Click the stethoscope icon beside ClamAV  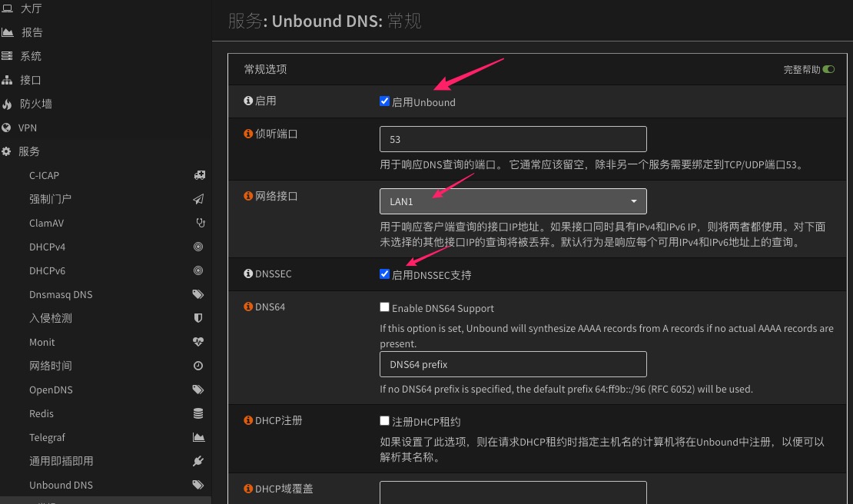tap(199, 223)
